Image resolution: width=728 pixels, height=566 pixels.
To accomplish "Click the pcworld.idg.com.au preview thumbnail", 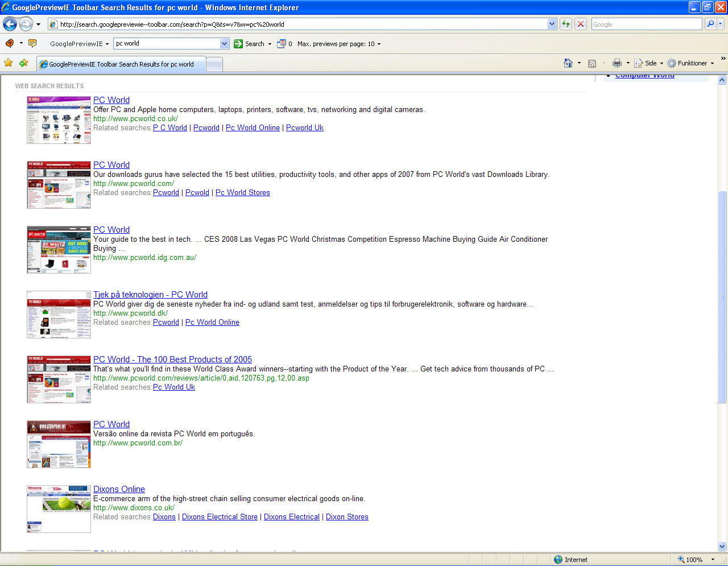I will point(59,250).
